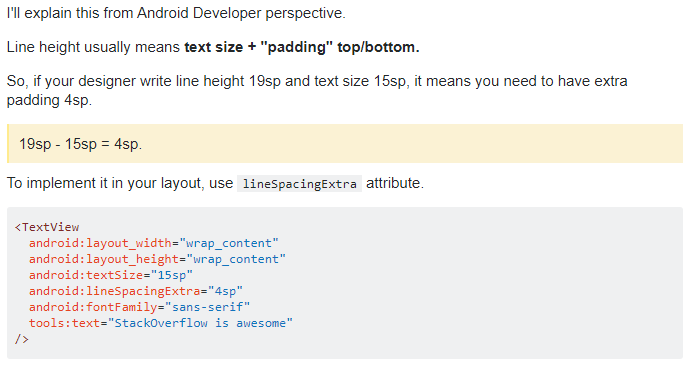This screenshot has width=692, height=371.
Task: Click the tools:text StackOverflow is awesome line
Action: (161, 323)
